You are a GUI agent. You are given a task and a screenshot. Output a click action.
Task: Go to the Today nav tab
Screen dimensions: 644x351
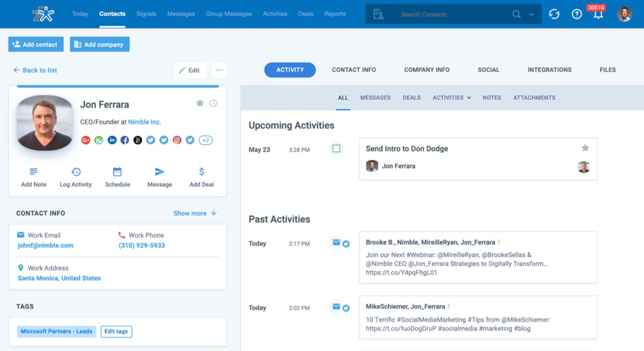pyautogui.click(x=80, y=14)
